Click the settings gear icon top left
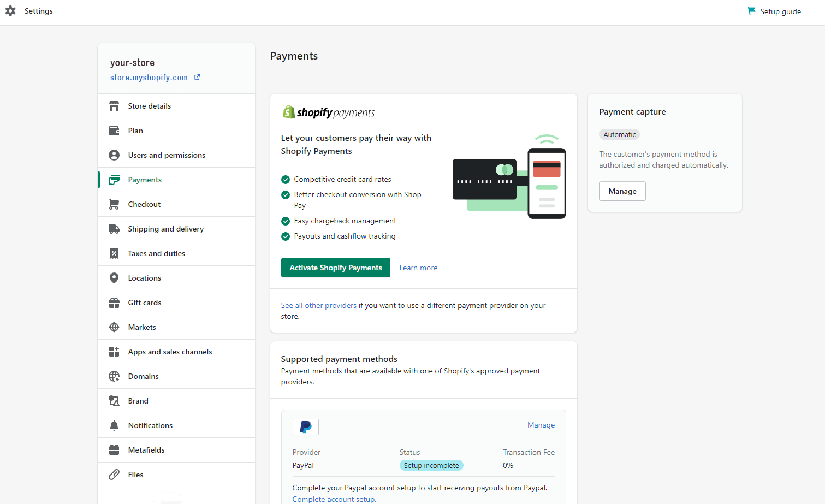The height and width of the screenshot is (504, 825). pyautogui.click(x=10, y=11)
